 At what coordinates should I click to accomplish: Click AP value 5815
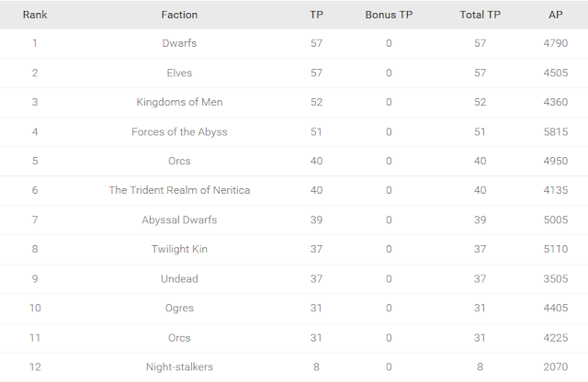tap(558, 131)
